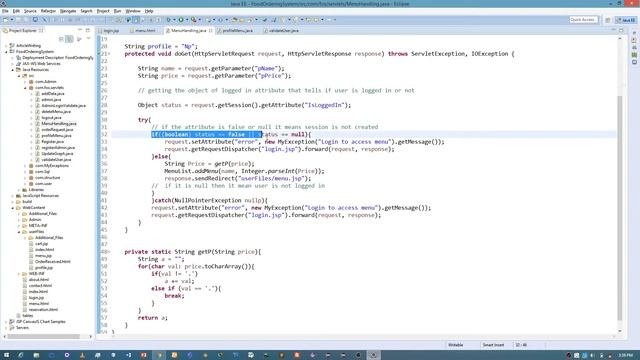Screen dimensions: 640x360
Task: Collapse the userFiles folder
Action: pyautogui.click(x=19, y=232)
